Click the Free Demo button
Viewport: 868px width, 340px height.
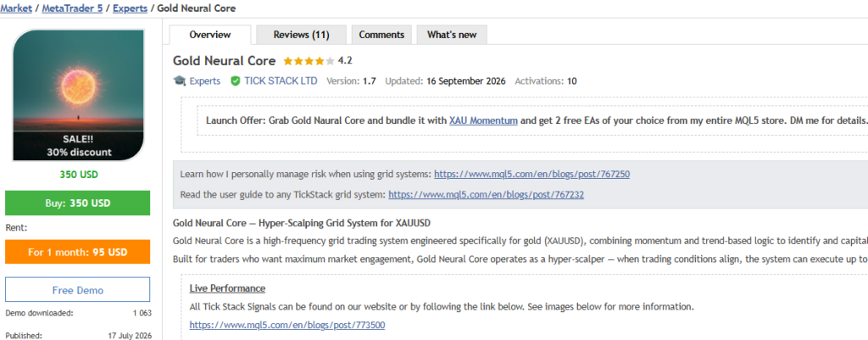(x=77, y=290)
